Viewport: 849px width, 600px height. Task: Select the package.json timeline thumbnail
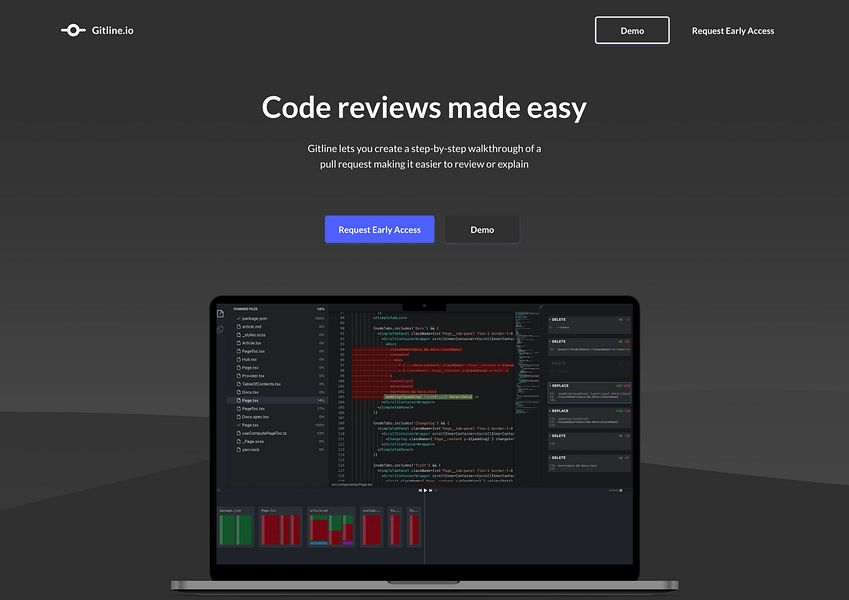click(236, 527)
